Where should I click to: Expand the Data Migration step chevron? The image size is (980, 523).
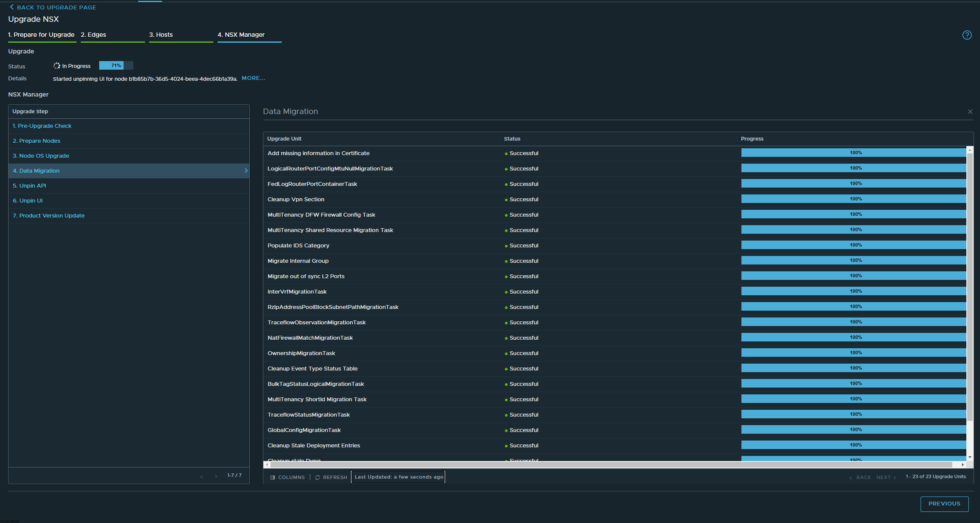(246, 170)
